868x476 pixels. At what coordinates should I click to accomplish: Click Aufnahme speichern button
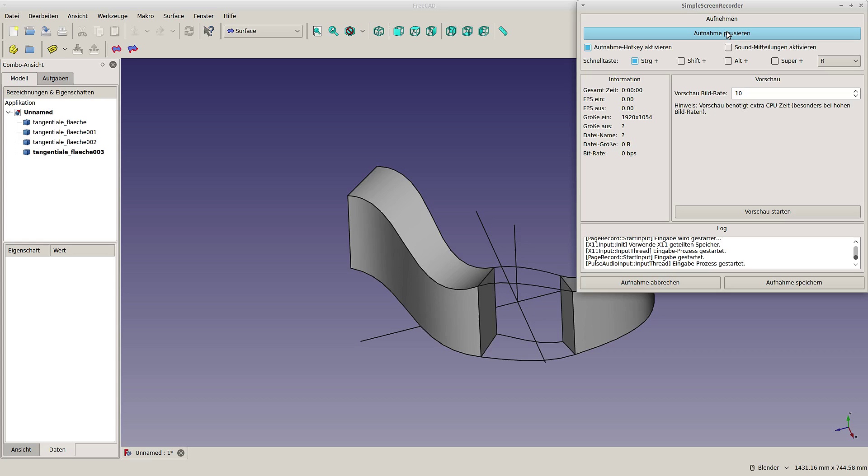click(x=794, y=283)
